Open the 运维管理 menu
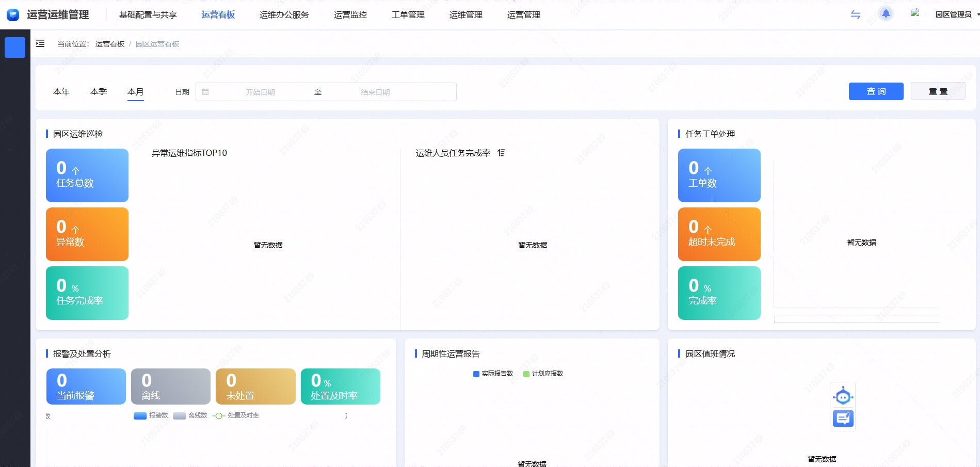This screenshot has width=980, height=467. 466,14
